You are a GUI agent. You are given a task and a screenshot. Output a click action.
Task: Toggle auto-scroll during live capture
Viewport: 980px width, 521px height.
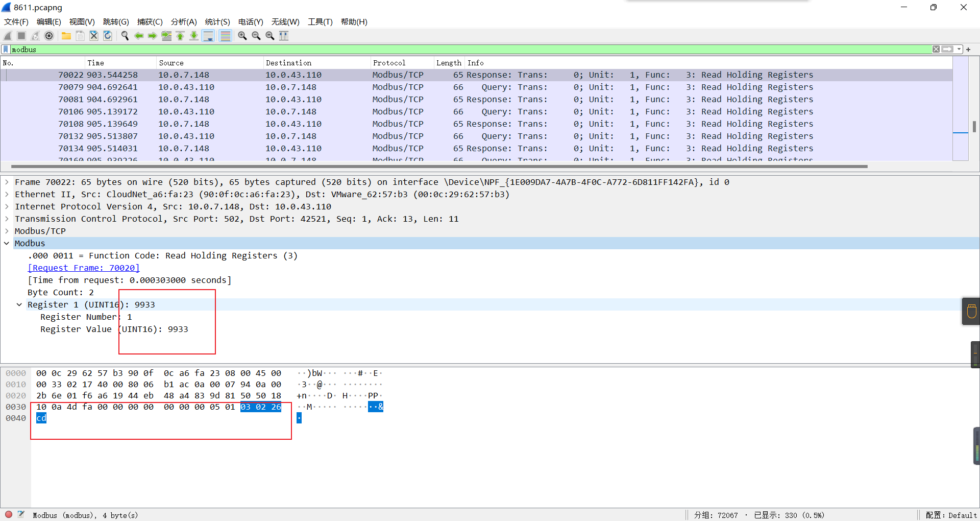click(208, 36)
